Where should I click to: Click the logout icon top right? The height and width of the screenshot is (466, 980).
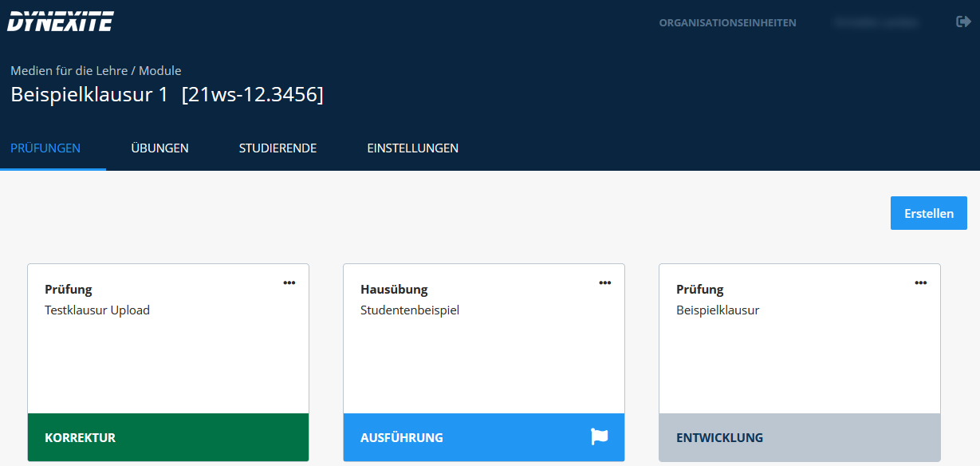[x=963, y=22]
